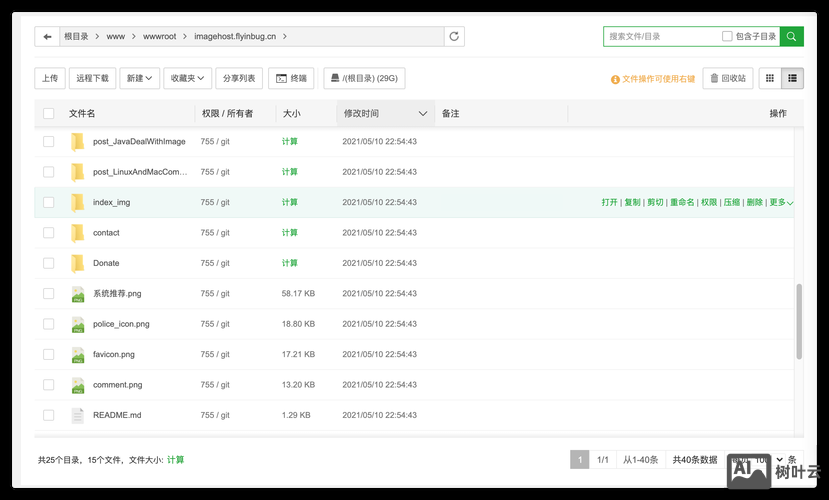Screen dimensions: 829x500
Task: Open file name police_icon.png
Action: (x=121, y=324)
